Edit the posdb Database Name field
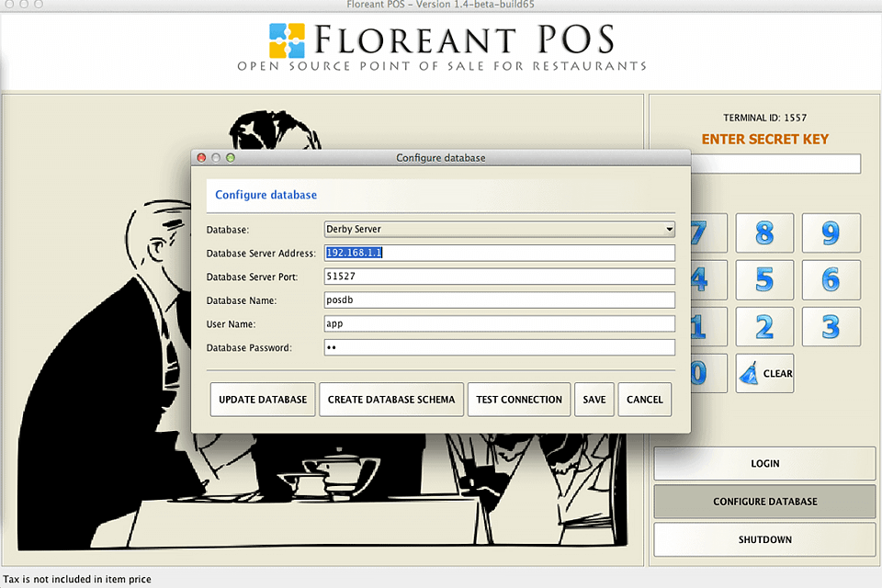 (x=499, y=300)
